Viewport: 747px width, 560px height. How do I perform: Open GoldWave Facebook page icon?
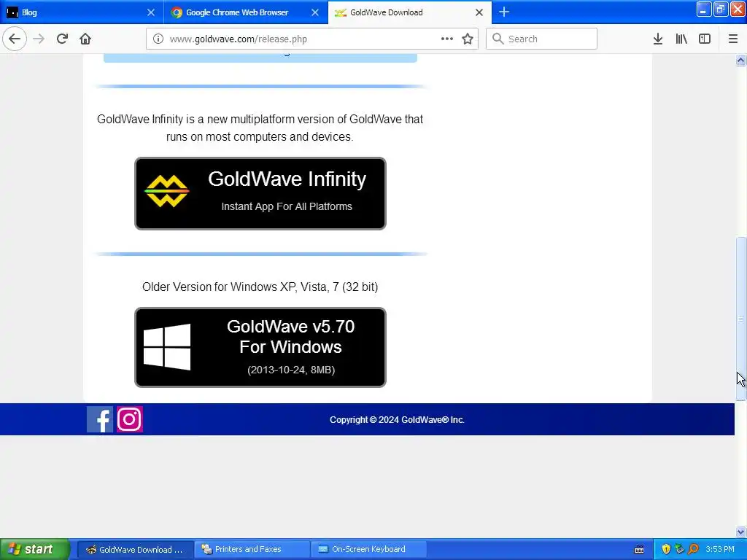click(99, 419)
